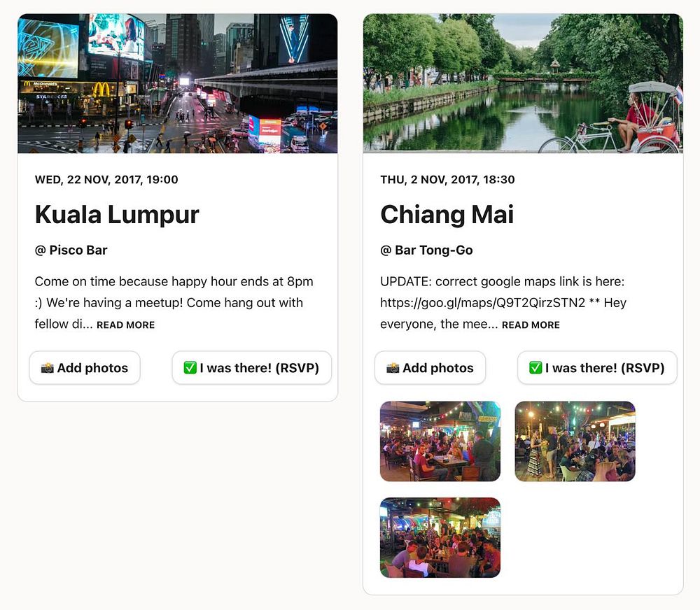Screen dimensions: 700x610
Task: Open the Chiang Mai meetup title
Action: point(447,215)
